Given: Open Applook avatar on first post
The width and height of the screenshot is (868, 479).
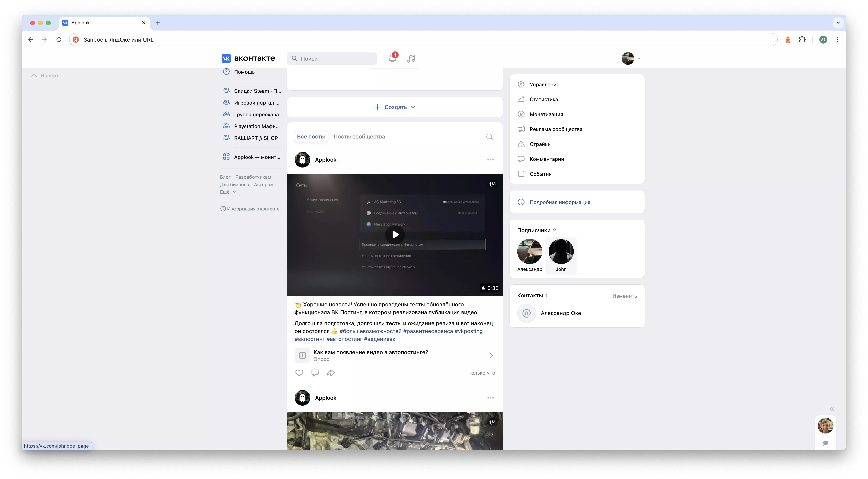Looking at the screenshot, I should (302, 159).
